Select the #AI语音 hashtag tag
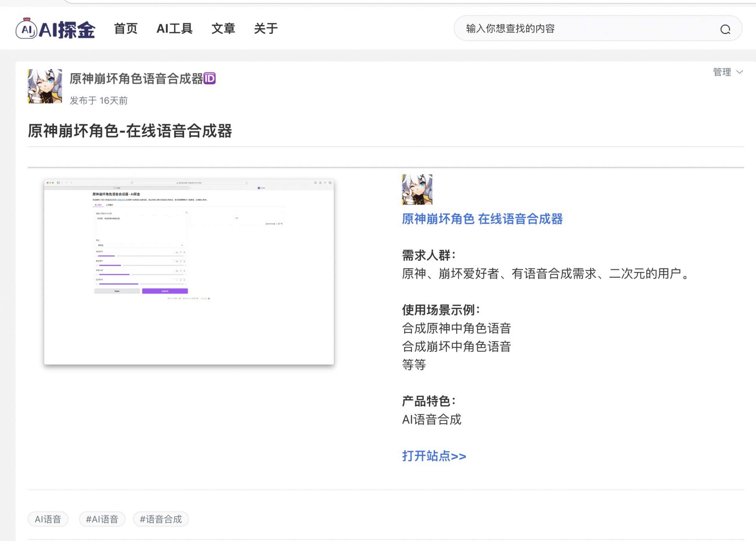Viewport: 756px width, 541px height. click(102, 519)
